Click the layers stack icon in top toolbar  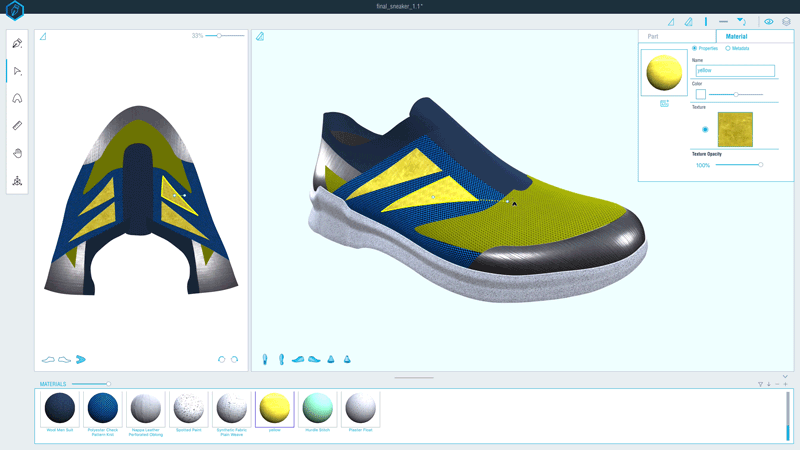(x=786, y=21)
